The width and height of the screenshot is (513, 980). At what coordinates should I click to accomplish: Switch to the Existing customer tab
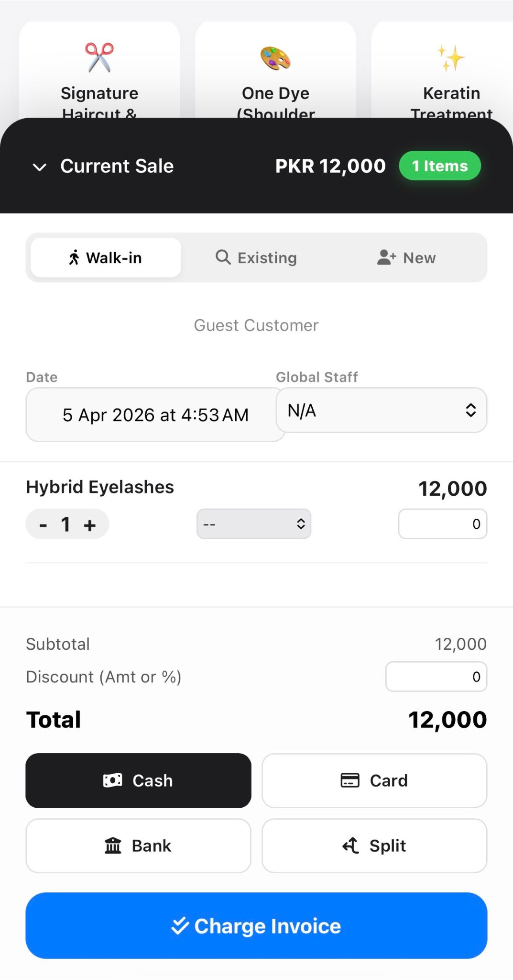(x=256, y=258)
